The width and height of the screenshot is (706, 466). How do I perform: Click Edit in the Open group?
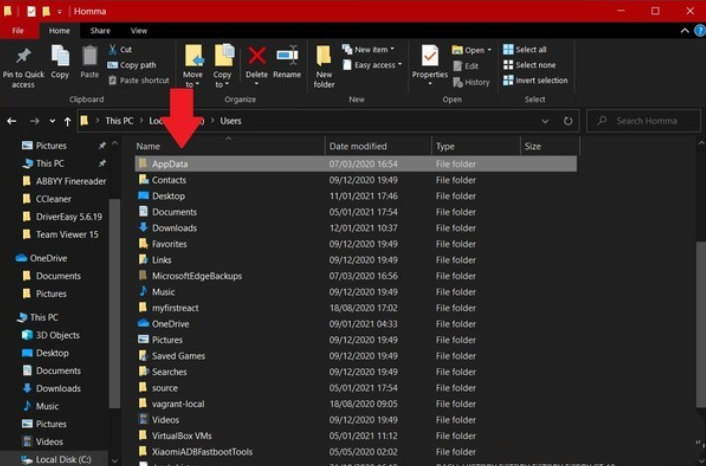(466, 66)
